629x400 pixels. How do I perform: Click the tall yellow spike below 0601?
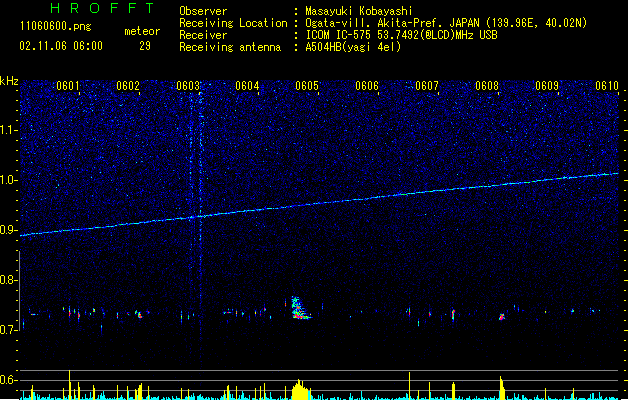(69, 384)
